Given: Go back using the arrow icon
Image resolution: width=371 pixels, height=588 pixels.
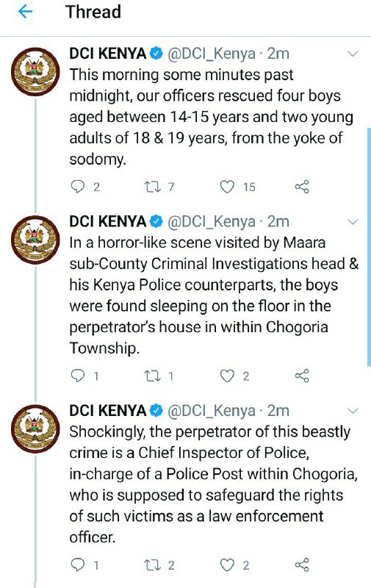Looking at the screenshot, I should click(x=26, y=12).
